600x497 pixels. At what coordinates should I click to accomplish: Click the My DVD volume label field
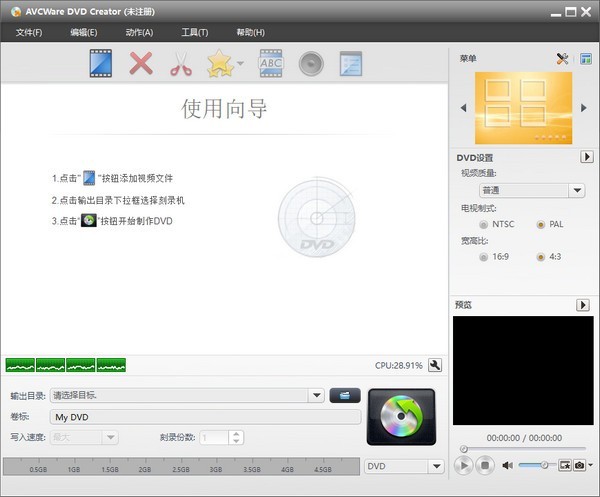coord(205,417)
